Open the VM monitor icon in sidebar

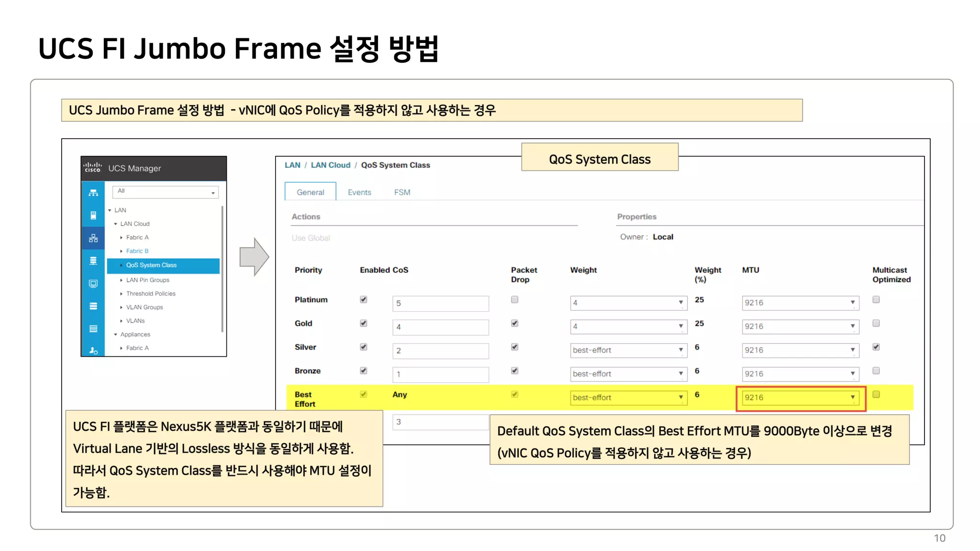coord(93,284)
